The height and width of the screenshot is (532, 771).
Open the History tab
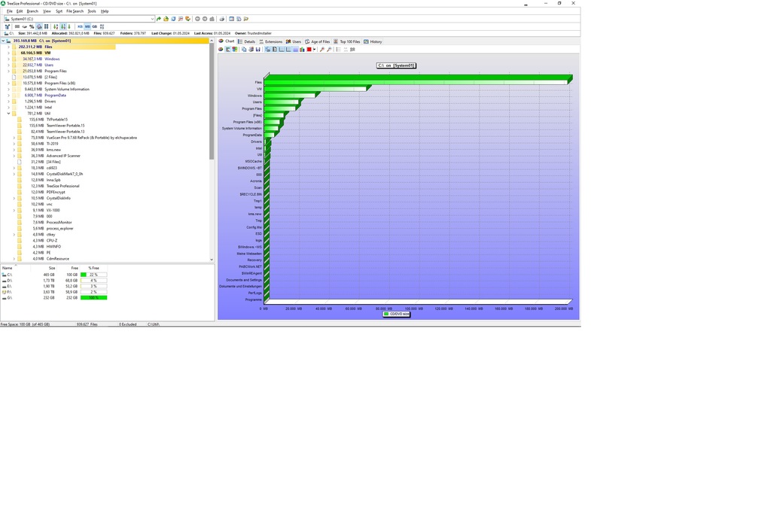(373, 41)
